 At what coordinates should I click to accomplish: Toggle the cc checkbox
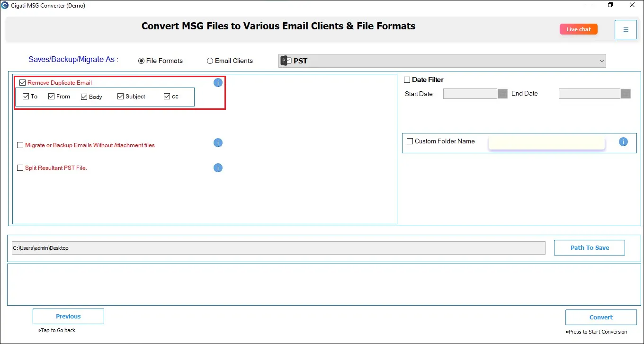(x=167, y=97)
